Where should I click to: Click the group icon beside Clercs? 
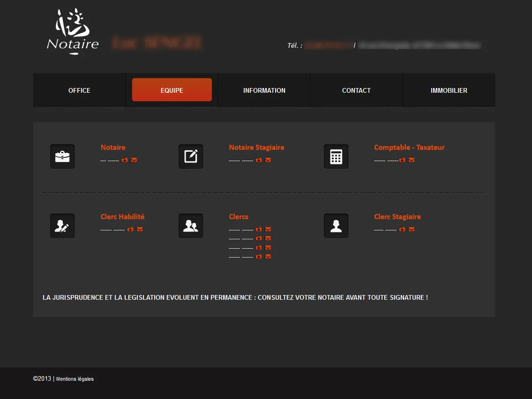[x=191, y=226]
